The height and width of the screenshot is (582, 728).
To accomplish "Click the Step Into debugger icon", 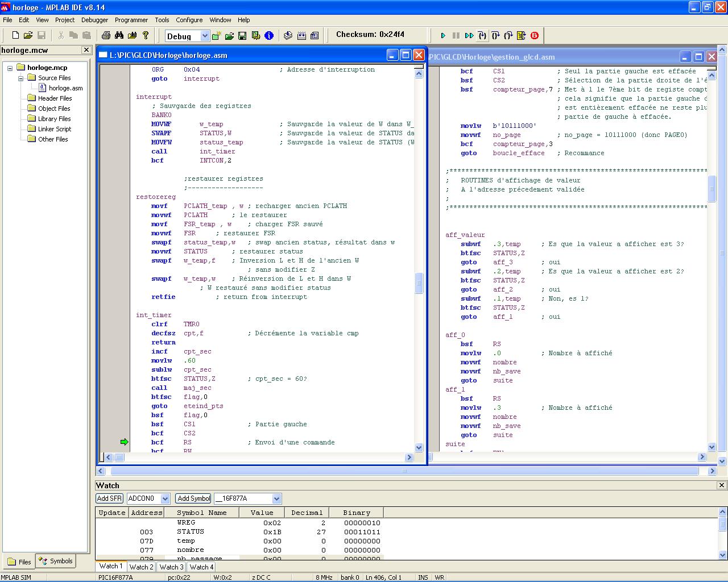I will coord(482,35).
